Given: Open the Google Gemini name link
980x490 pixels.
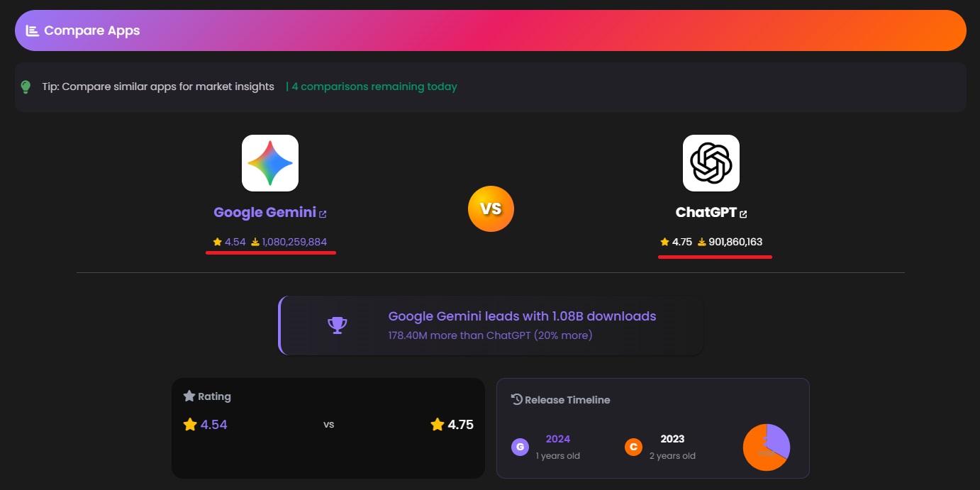Looking at the screenshot, I should click(x=265, y=213).
